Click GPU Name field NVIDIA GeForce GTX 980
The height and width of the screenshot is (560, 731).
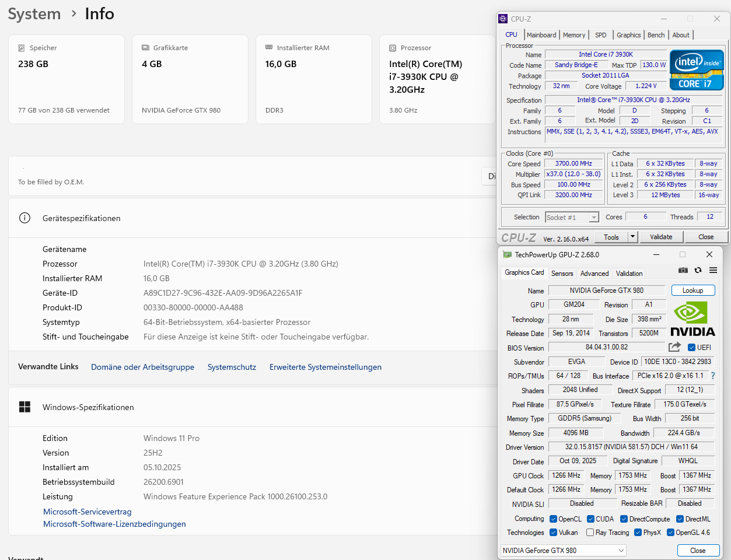point(607,290)
